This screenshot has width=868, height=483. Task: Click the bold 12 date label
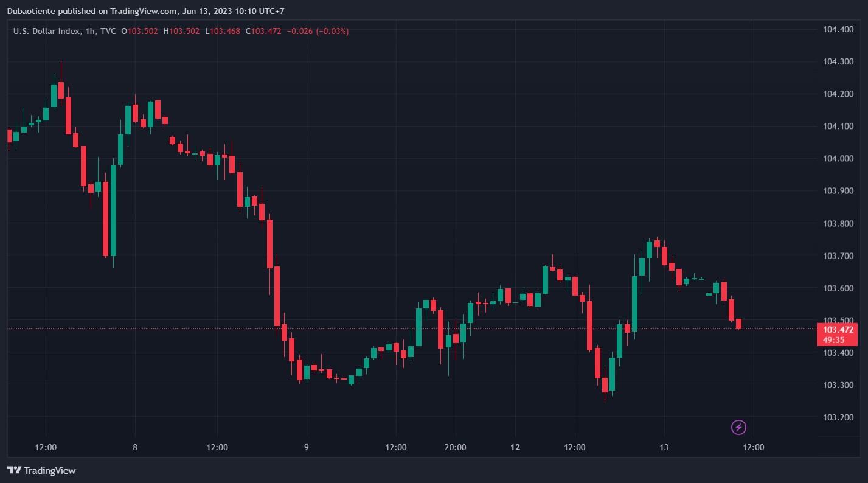point(515,447)
